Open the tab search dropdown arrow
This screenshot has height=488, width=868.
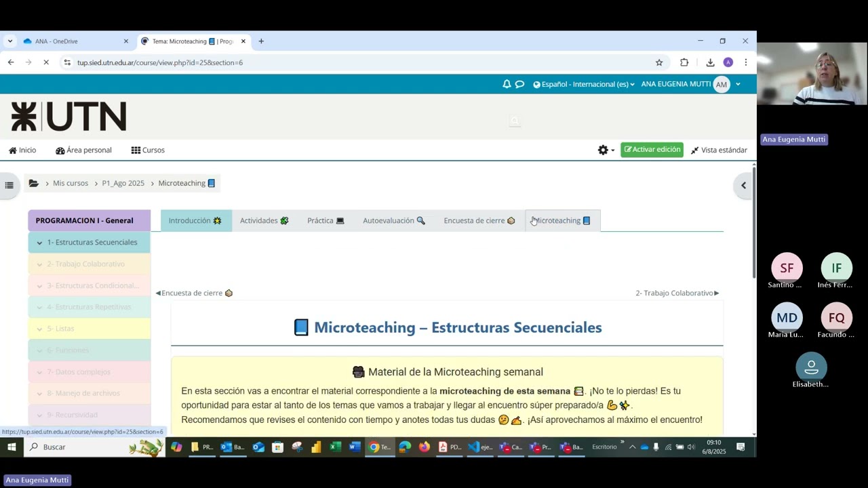click(x=9, y=41)
